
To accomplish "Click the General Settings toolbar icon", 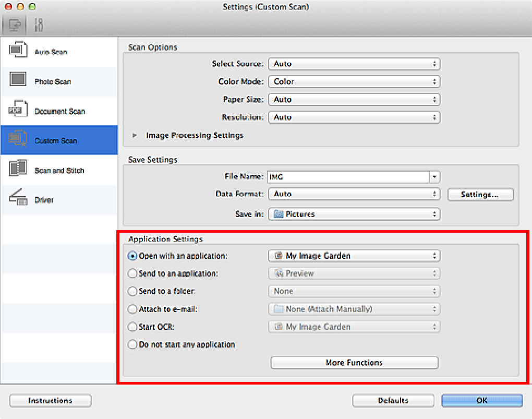I will 38,24.
